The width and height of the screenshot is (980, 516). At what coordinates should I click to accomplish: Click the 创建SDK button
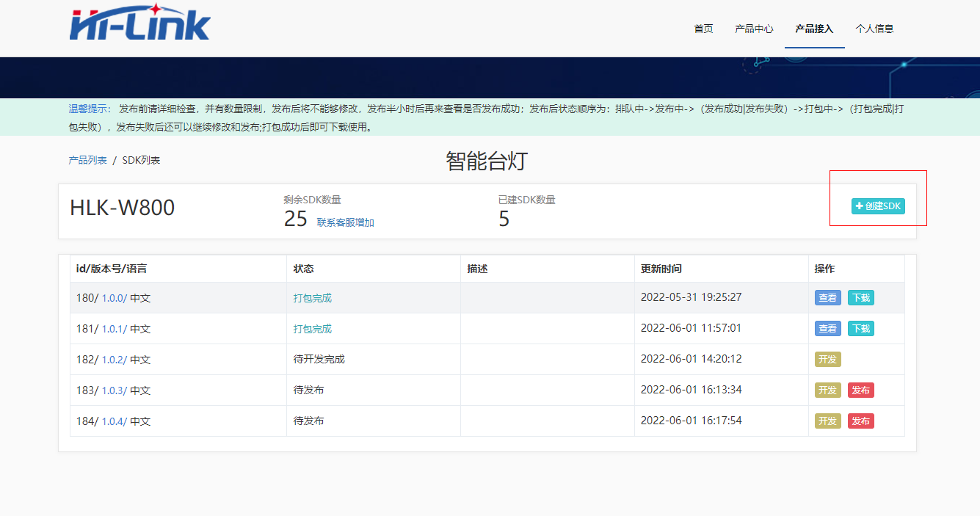(878, 206)
